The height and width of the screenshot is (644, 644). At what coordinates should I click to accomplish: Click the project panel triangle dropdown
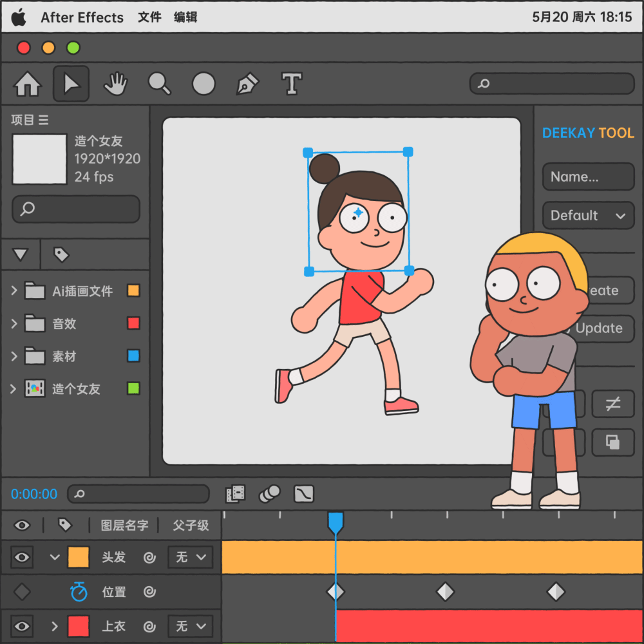tap(20, 254)
